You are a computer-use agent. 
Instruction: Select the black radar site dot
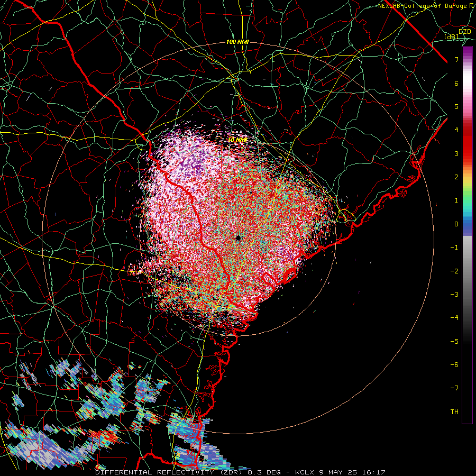pyautogui.click(x=239, y=238)
